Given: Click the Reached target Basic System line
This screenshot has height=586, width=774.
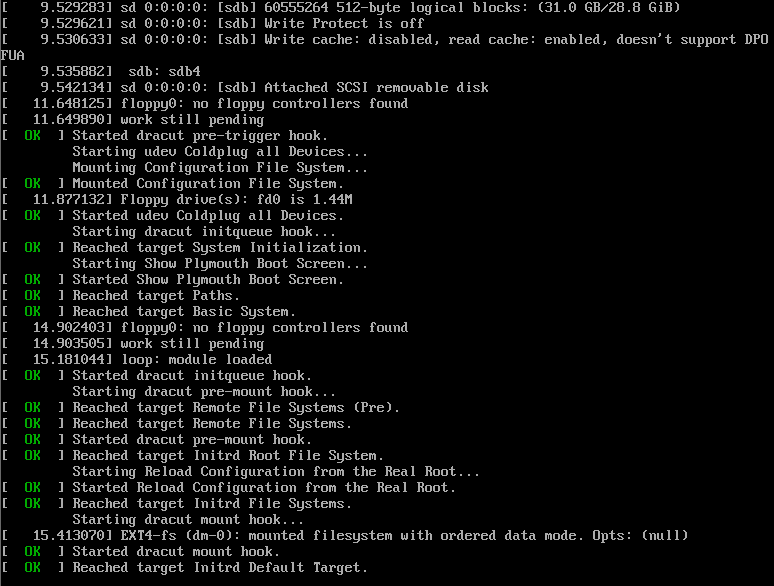Looking at the screenshot, I should click(x=148, y=312).
